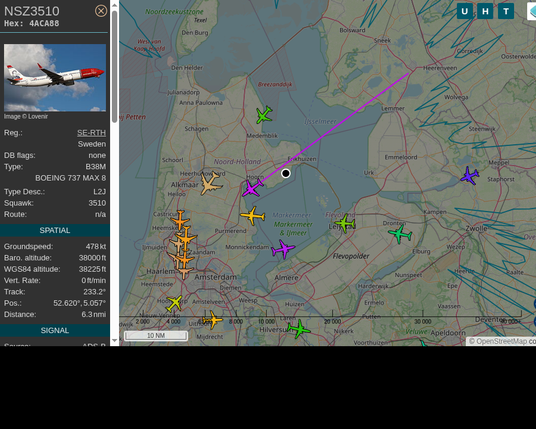Click the WGS84 altitude value 38225 ft
Screen dimensions: 536x429
click(x=92, y=269)
